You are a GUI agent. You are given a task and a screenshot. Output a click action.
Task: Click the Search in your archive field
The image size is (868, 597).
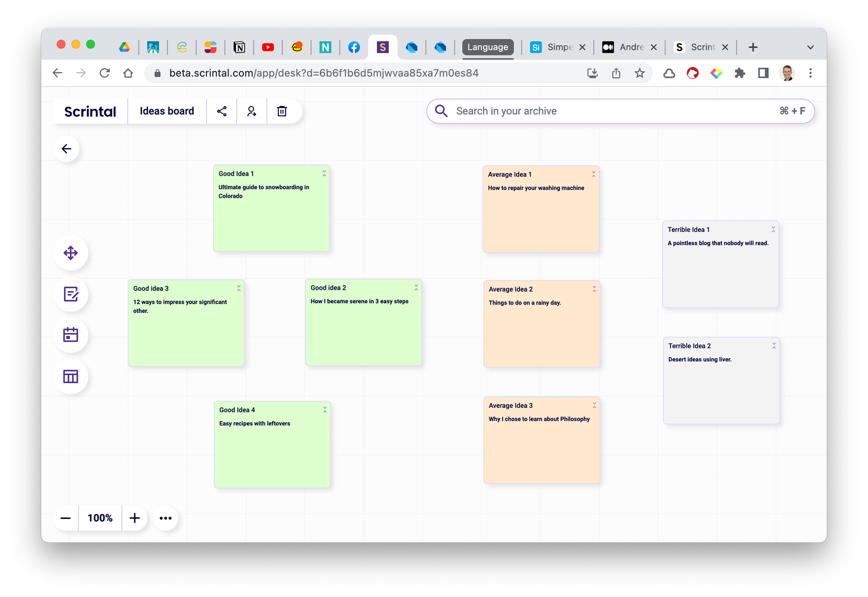pyautogui.click(x=608, y=112)
